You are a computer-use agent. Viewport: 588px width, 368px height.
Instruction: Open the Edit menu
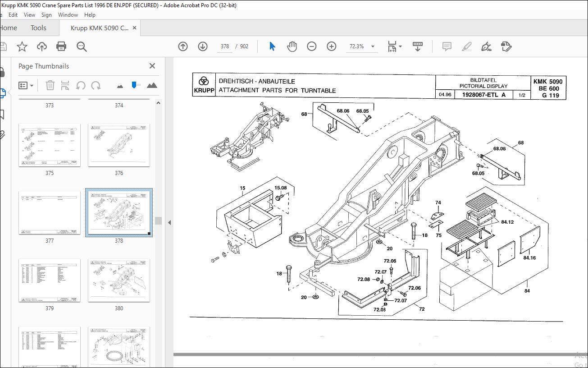(13, 14)
